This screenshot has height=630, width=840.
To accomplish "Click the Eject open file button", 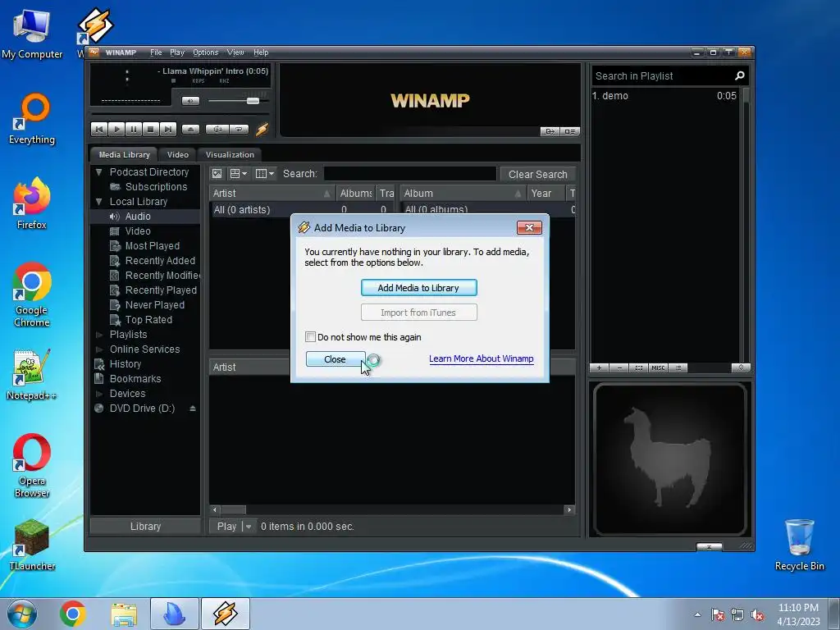I will (190, 129).
